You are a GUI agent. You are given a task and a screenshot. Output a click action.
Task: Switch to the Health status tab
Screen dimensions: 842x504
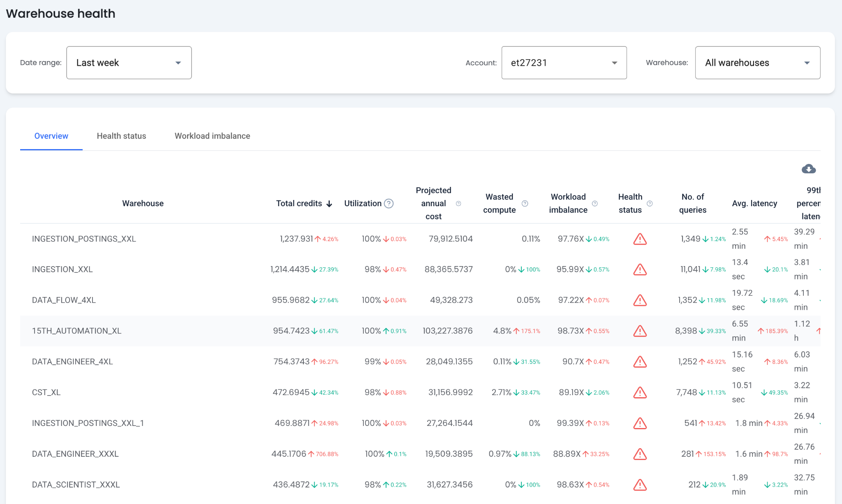pos(121,136)
